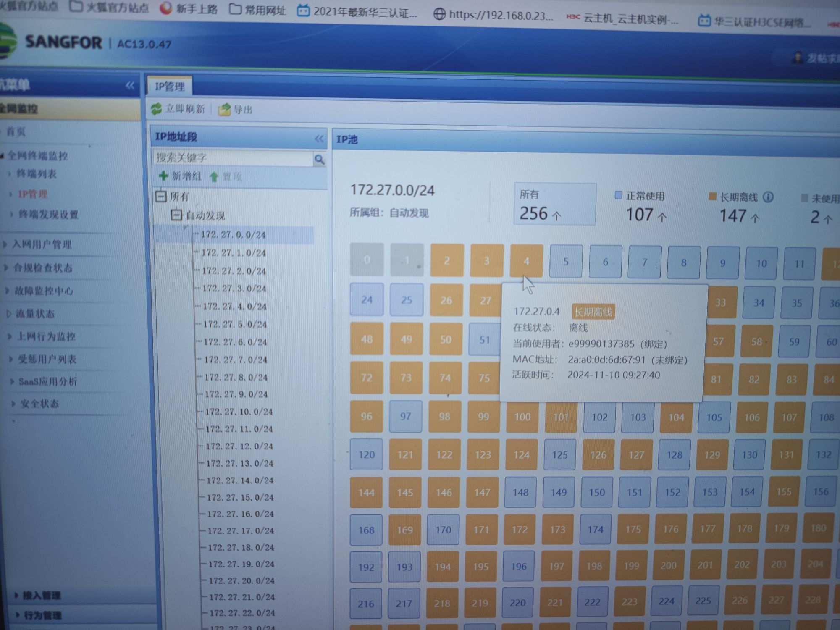The image size is (840, 630).
Task: Click the 立即刷新 button label
Action: pyautogui.click(x=185, y=109)
